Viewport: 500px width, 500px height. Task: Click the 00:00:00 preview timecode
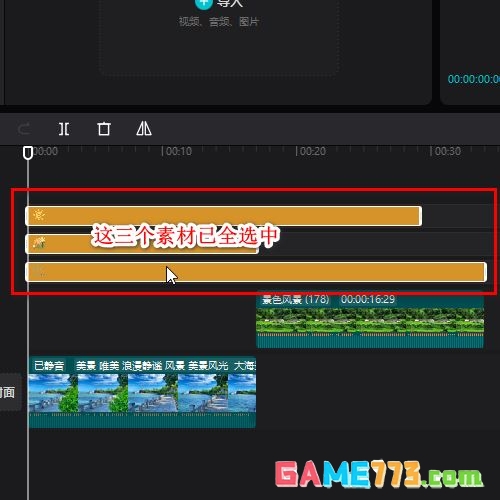[473, 79]
